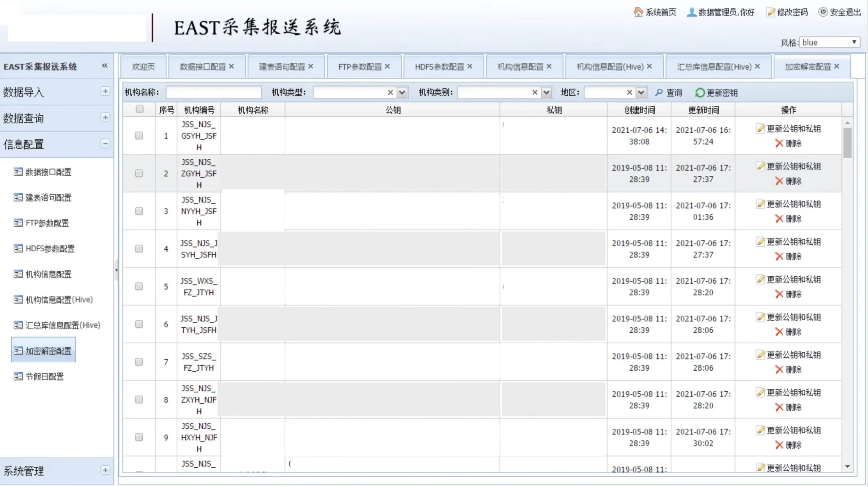
Task: Click the 修改密码 pencil icon
Action: (770, 12)
